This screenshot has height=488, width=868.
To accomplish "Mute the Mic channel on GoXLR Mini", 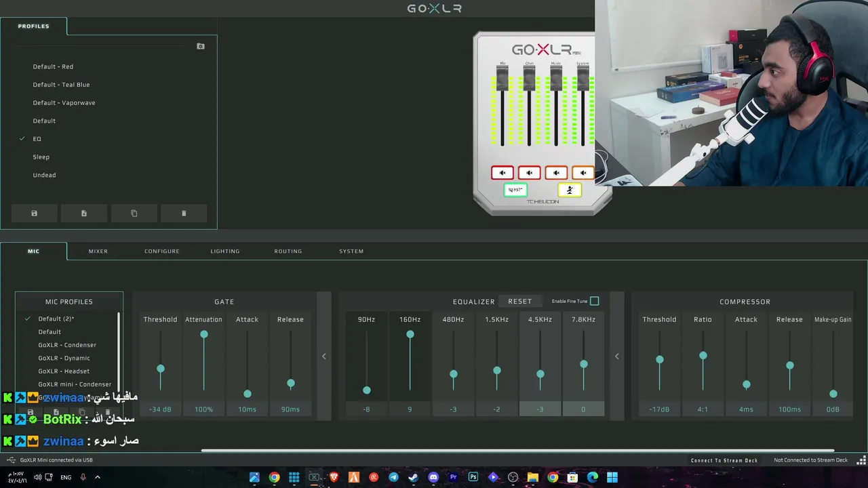I will [502, 173].
